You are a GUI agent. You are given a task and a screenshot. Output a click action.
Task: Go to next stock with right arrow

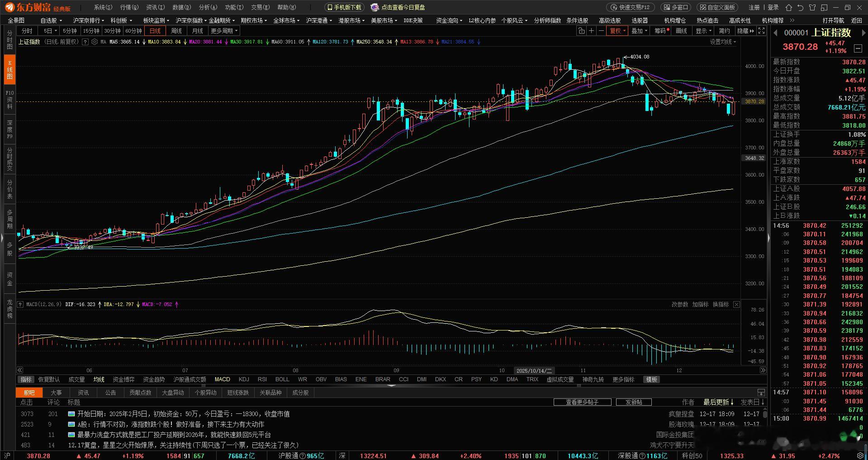tap(863, 33)
